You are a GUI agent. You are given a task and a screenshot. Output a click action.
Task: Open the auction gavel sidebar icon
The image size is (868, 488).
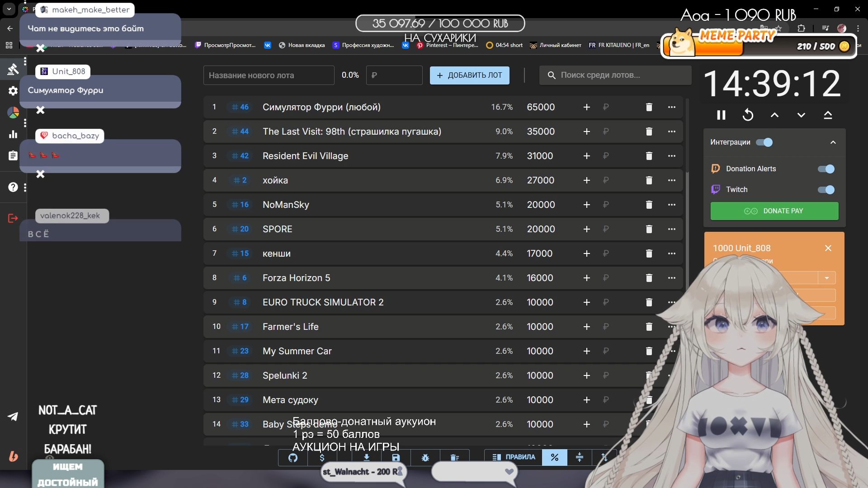coord(13,69)
